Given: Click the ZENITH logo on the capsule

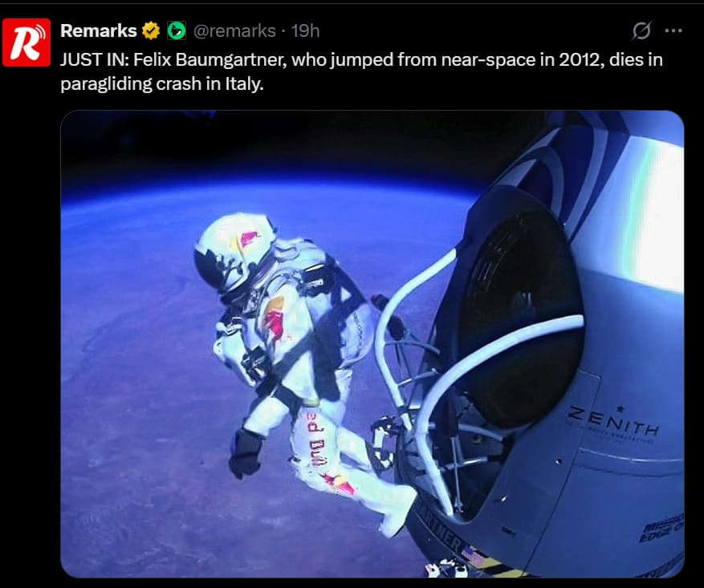Looking at the screenshot, I should point(613,421).
